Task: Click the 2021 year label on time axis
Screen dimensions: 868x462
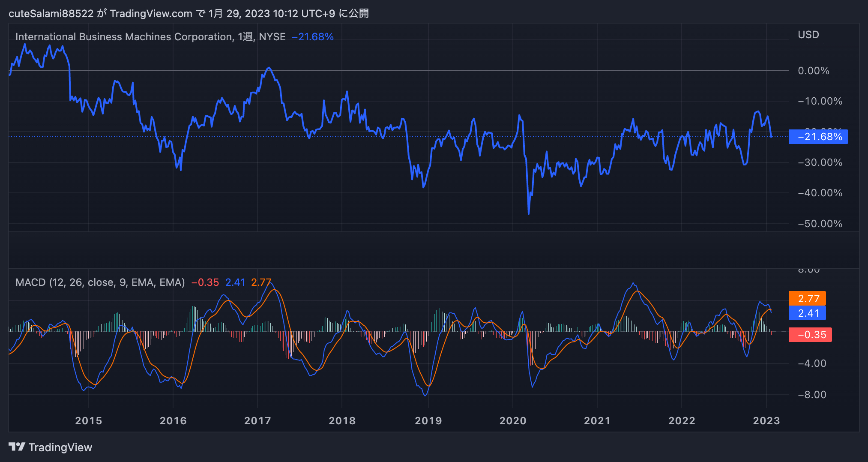Action: pyautogui.click(x=597, y=421)
